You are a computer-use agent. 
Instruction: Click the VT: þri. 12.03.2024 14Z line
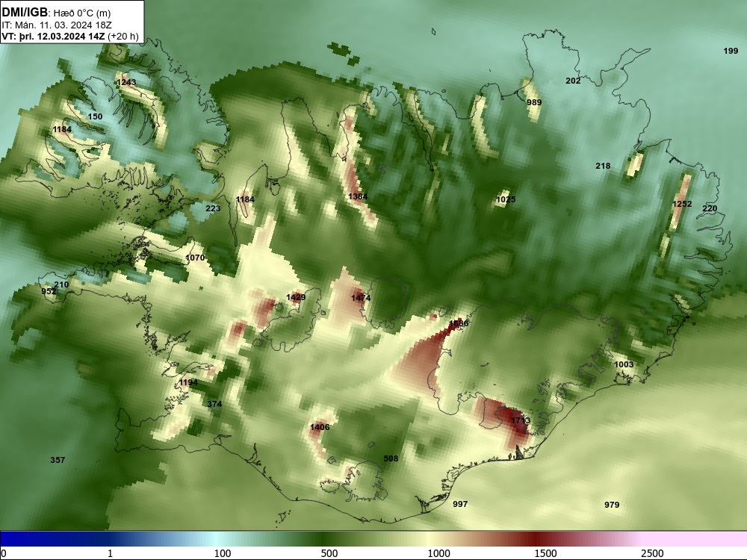coord(70,37)
